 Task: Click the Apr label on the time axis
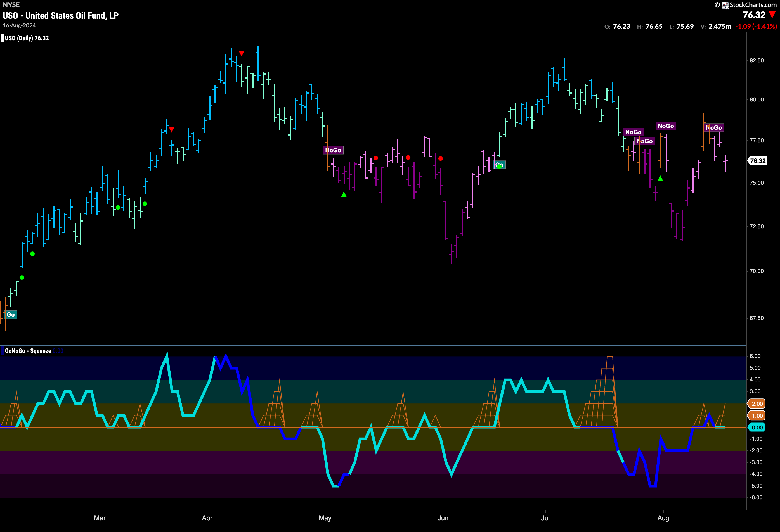(207, 518)
